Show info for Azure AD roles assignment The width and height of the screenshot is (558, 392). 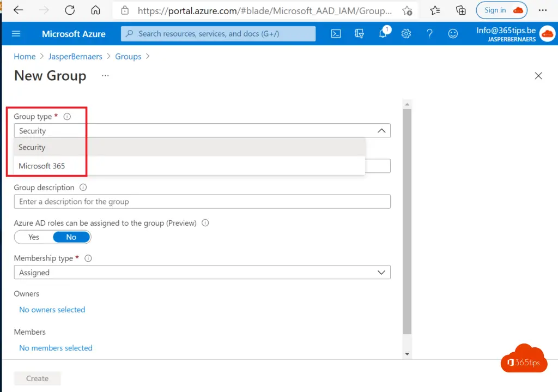point(205,223)
